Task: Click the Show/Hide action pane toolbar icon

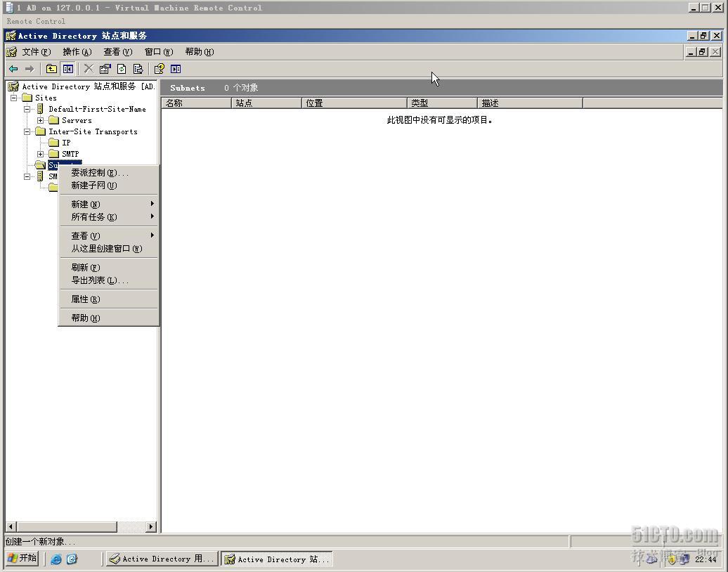Action: click(176, 69)
